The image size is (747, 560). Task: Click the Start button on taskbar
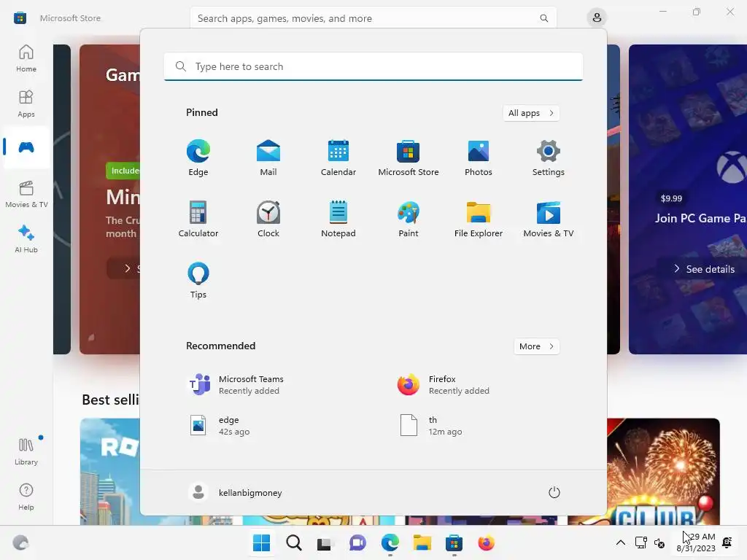[262, 542]
